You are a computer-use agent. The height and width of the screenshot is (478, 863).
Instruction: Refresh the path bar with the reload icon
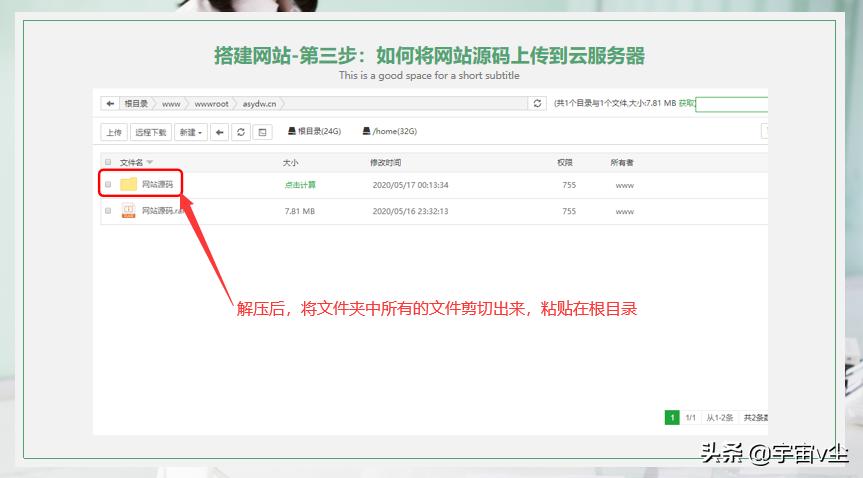(537, 104)
